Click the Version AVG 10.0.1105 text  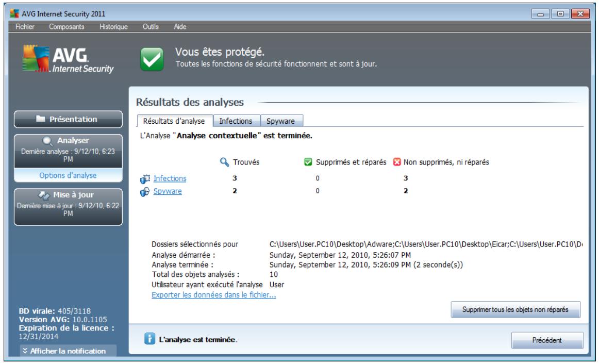[63, 319]
